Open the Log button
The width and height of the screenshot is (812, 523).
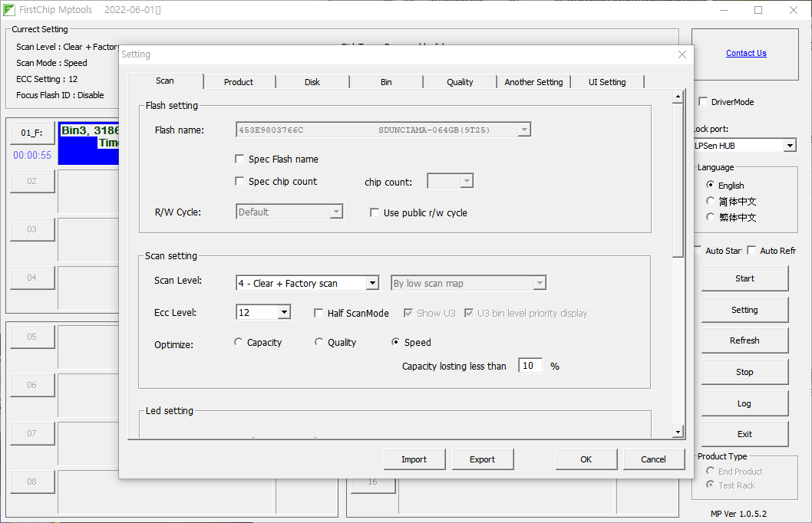744,403
